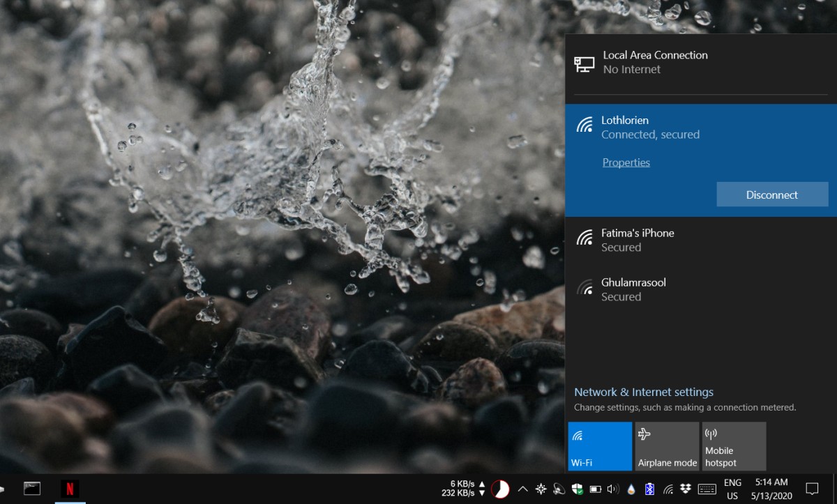Expand hidden tray icons chevron
Image resolution: width=837 pixels, height=504 pixels.
pyautogui.click(x=522, y=489)
